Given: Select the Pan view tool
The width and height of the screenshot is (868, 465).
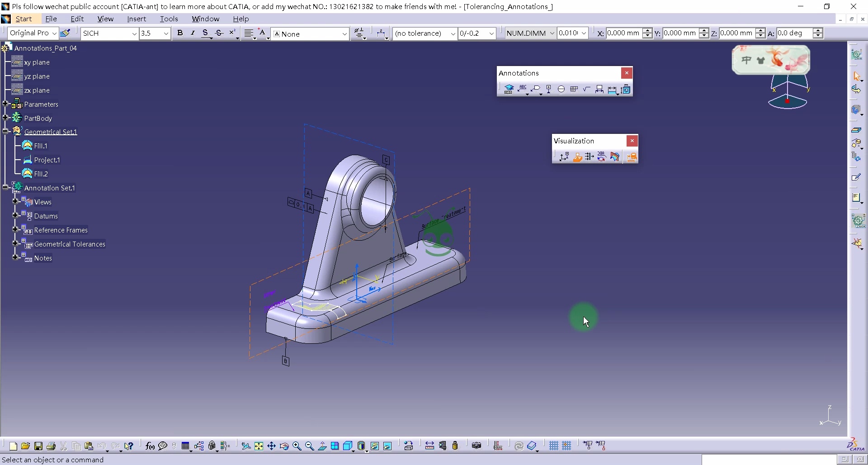Looking at the screenshot, I should pyautogui.click(x=271, y=446).
